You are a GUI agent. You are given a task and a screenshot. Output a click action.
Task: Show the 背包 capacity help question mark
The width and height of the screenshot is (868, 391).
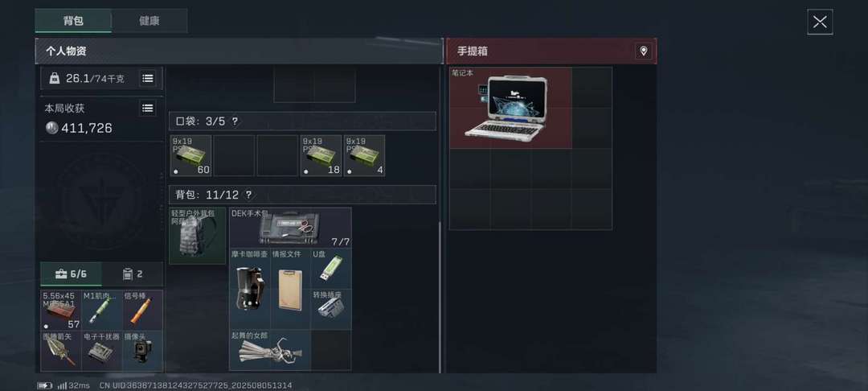[x=248, y=195]
